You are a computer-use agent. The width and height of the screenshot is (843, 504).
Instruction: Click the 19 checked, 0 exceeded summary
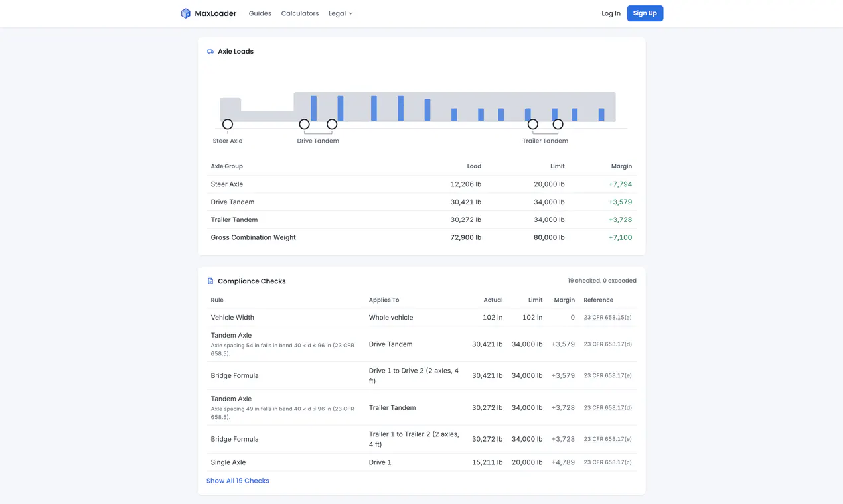click(x=602, y=281)
